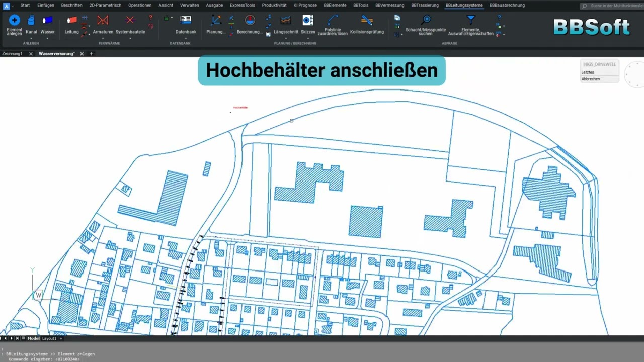Open the BBauabrechnung tab
The width and height of the screenshot is (644, 362).
(x=507, y=6)
